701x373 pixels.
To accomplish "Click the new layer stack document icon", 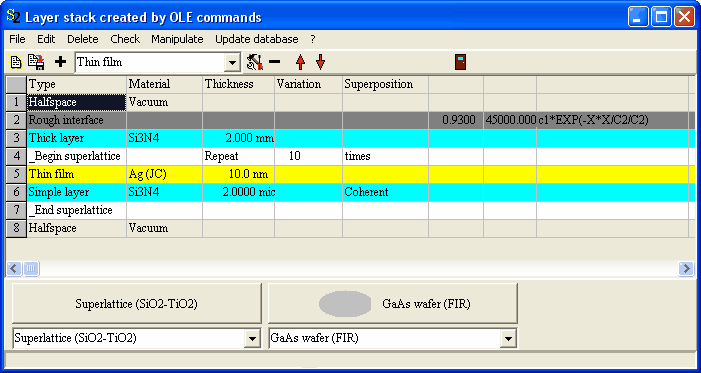I will [16, 62].
